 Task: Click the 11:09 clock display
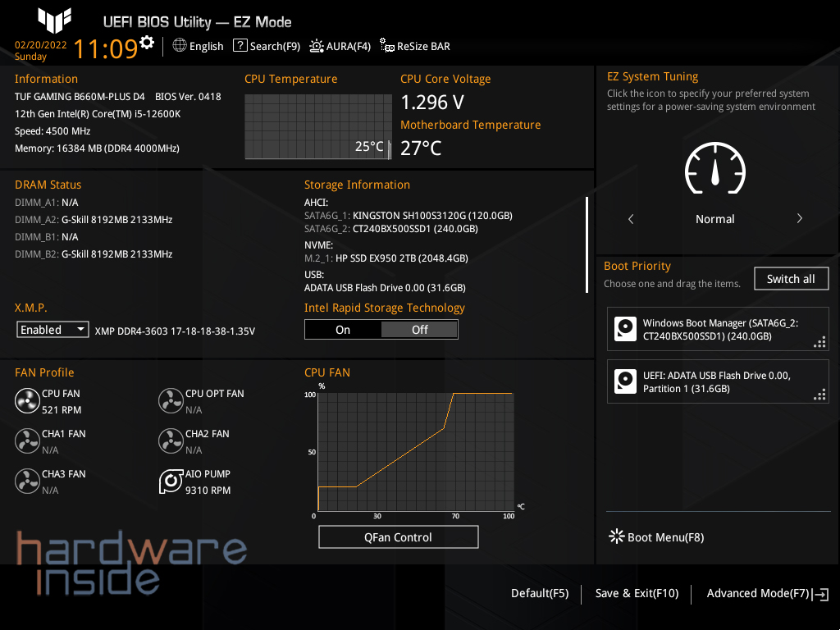[x=106, y=48]
